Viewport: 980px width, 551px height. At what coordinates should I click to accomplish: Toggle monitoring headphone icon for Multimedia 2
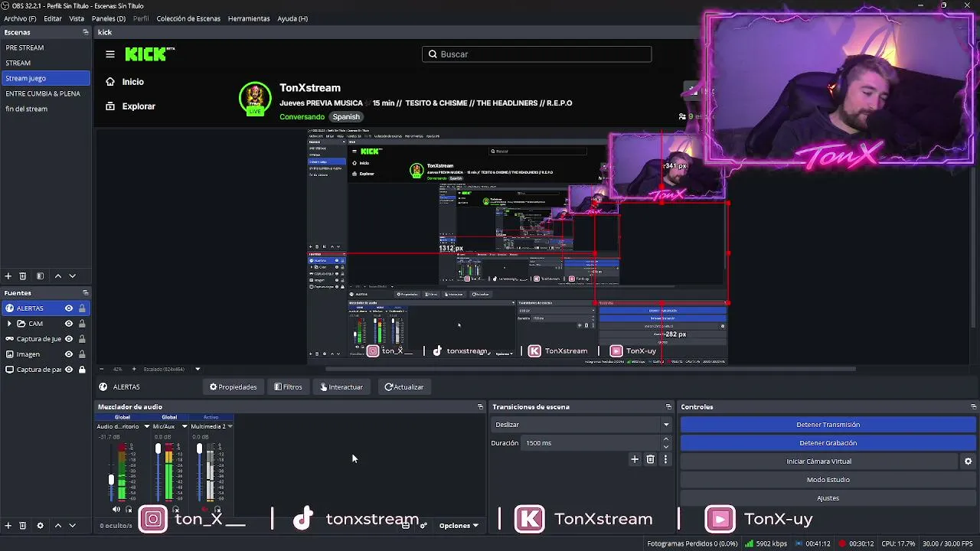pyautogui.click(x=217, y=509)
